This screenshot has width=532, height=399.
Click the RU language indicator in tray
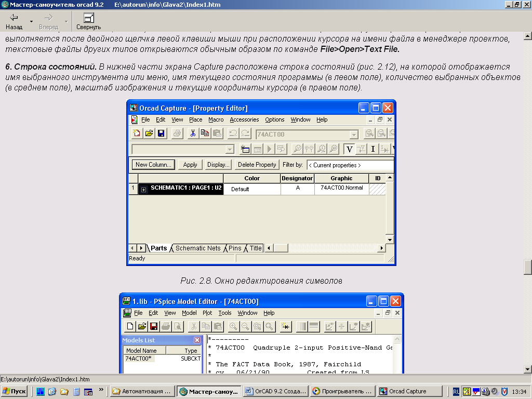pos(456,392)
